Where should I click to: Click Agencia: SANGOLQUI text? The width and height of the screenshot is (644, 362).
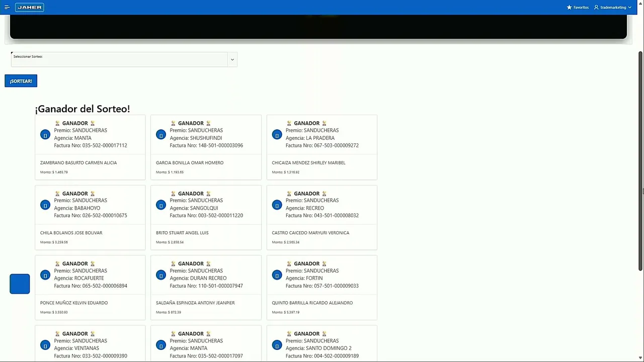[x=194, y=208]
